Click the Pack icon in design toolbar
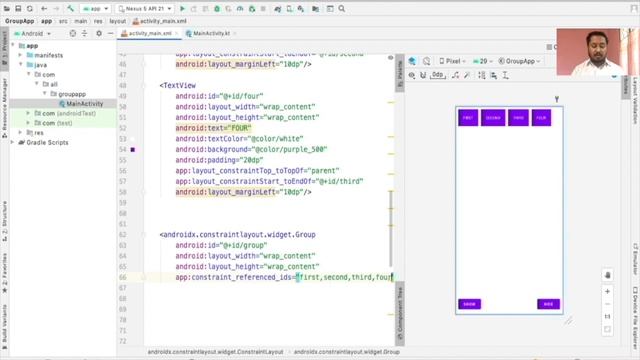Image resolution: width=640 pixels, height=360 pixels. (482, 76)
